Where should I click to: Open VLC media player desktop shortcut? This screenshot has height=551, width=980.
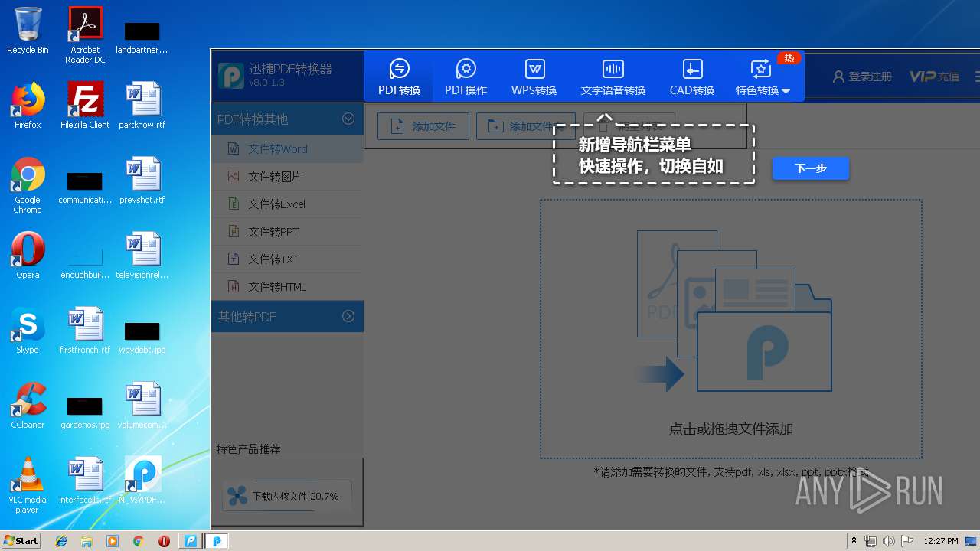(x=28, y=485)
